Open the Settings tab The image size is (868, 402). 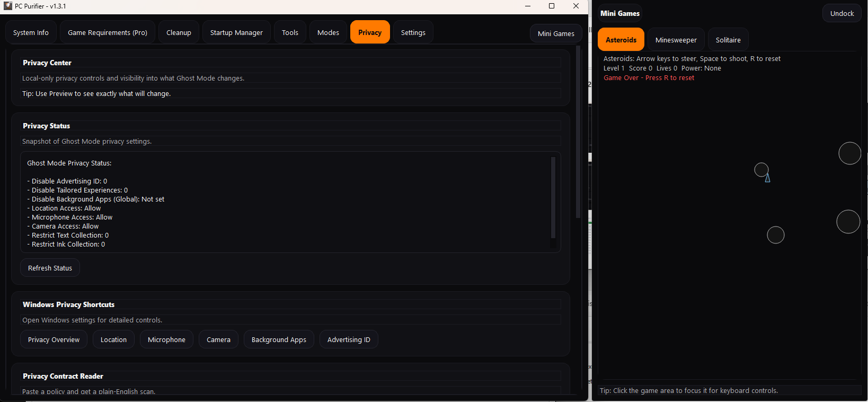click(x=413, y=32)
